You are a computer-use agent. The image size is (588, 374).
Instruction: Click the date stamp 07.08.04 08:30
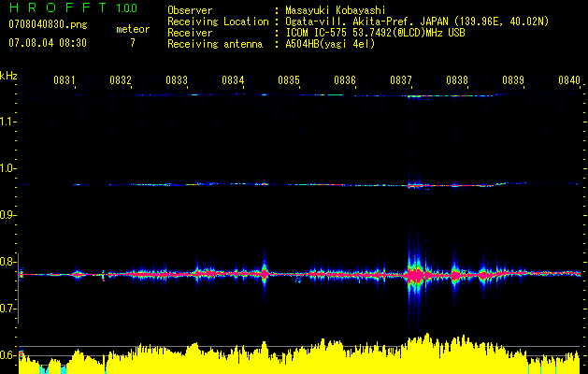tap(48, 43)
